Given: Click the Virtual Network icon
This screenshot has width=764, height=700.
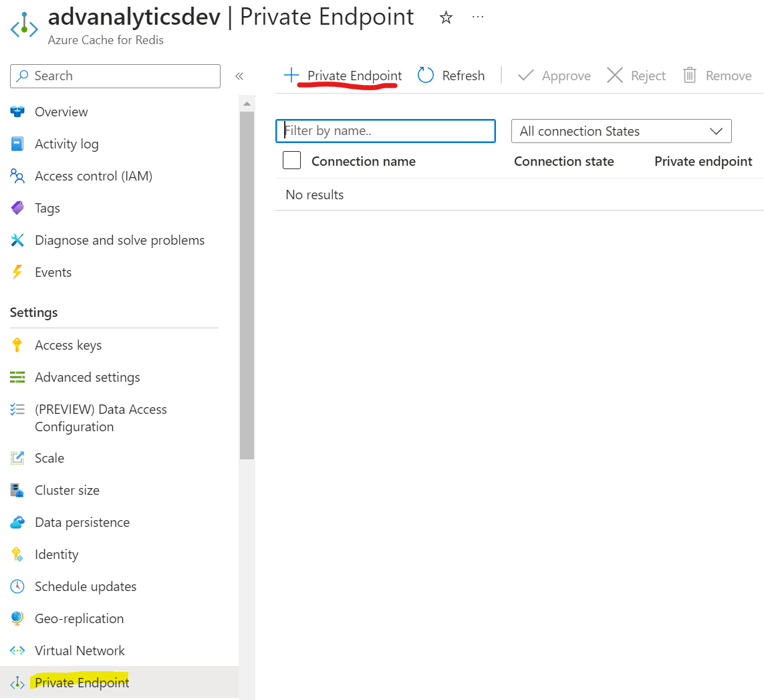Looking at the screenshot, I should click(17, 651).
